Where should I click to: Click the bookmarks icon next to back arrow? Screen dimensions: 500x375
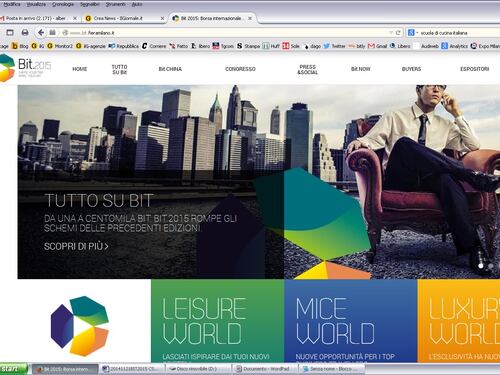coord(52,33)
